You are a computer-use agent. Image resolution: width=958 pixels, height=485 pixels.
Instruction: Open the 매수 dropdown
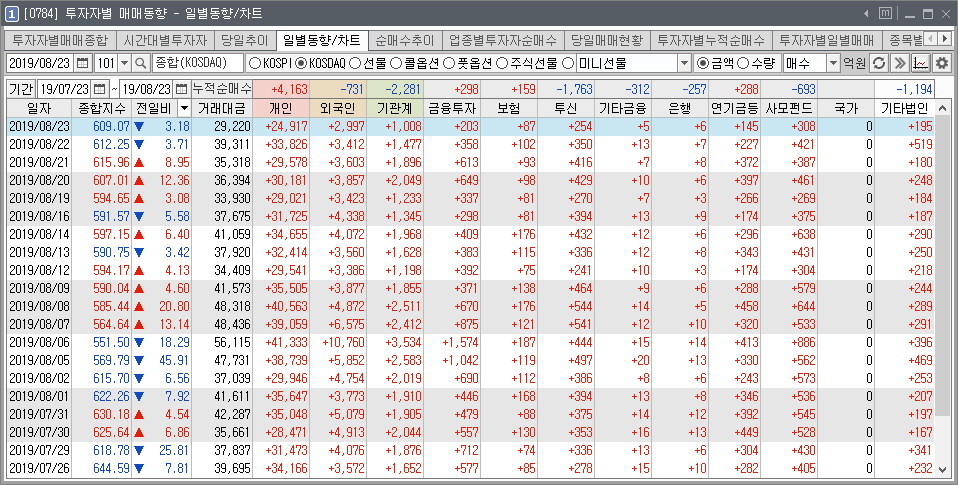(x=833, y=63)
